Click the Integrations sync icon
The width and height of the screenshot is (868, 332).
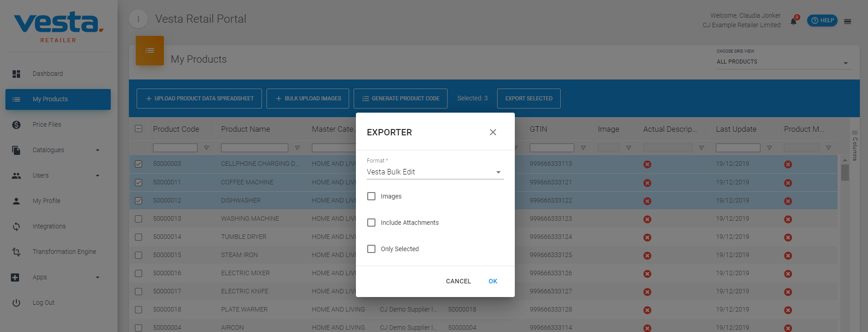click(16, 226)
